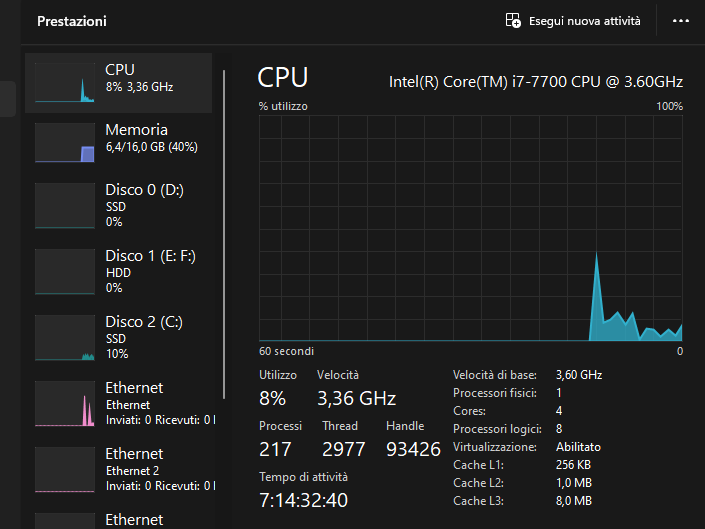The width and height of the screenshot is (705, 529).
Task: Click the Tempo di attività label
Action: [x=303, y=477]
